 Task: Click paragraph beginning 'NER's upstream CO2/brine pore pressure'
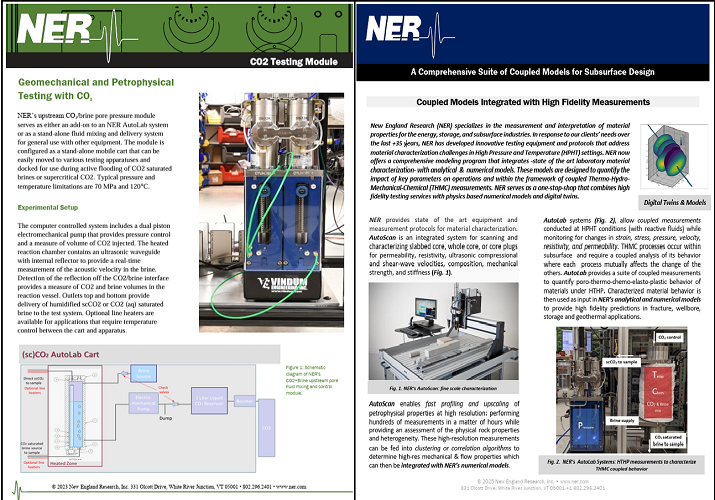95,151
